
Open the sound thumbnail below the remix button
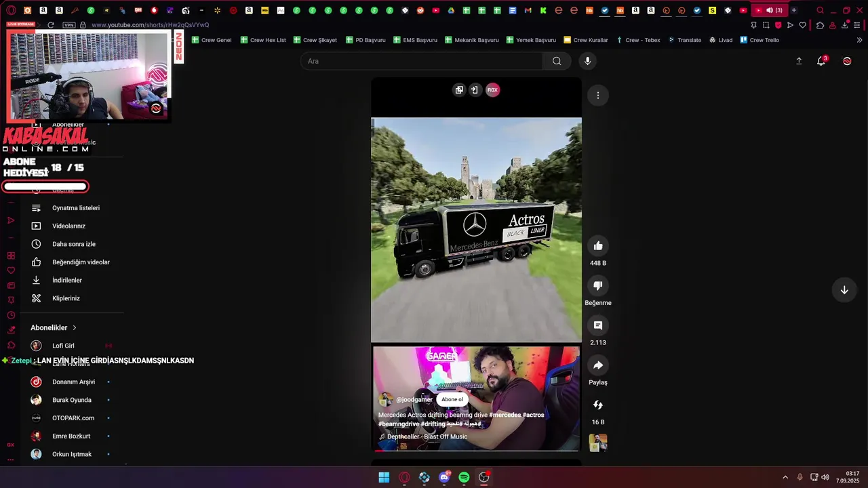[598, 443]
